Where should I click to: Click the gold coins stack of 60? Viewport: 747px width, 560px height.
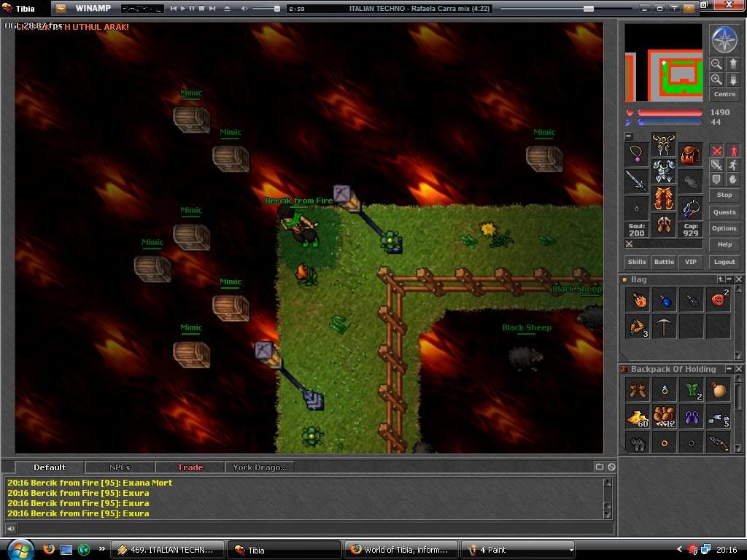(x=638, y=417)
